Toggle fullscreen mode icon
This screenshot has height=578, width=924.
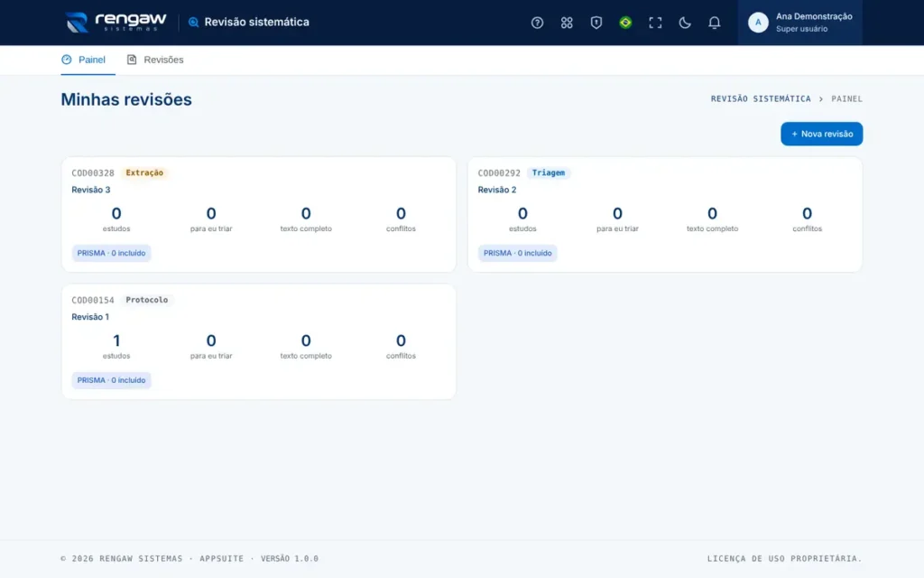(655, 23)
